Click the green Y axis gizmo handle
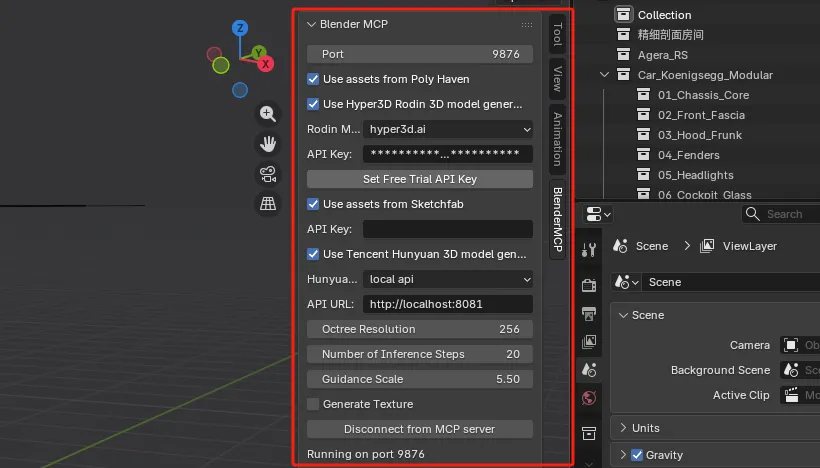 [258, 52]
